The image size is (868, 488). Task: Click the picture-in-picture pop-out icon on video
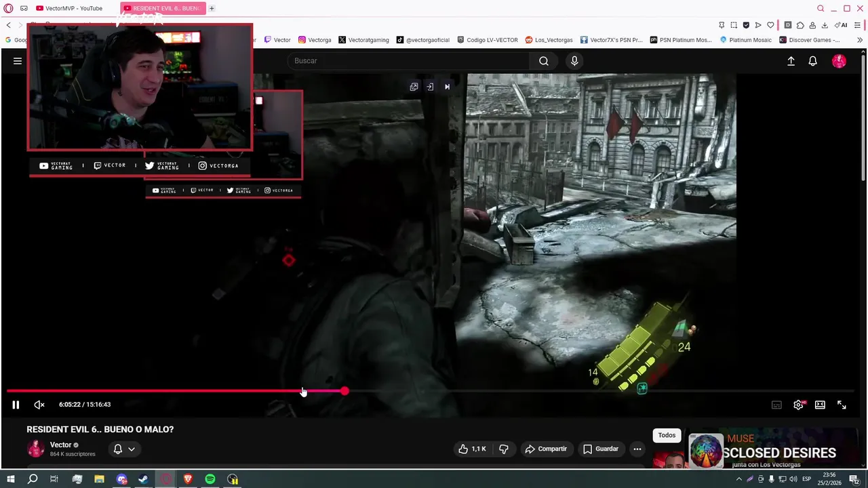pos(414,87)
